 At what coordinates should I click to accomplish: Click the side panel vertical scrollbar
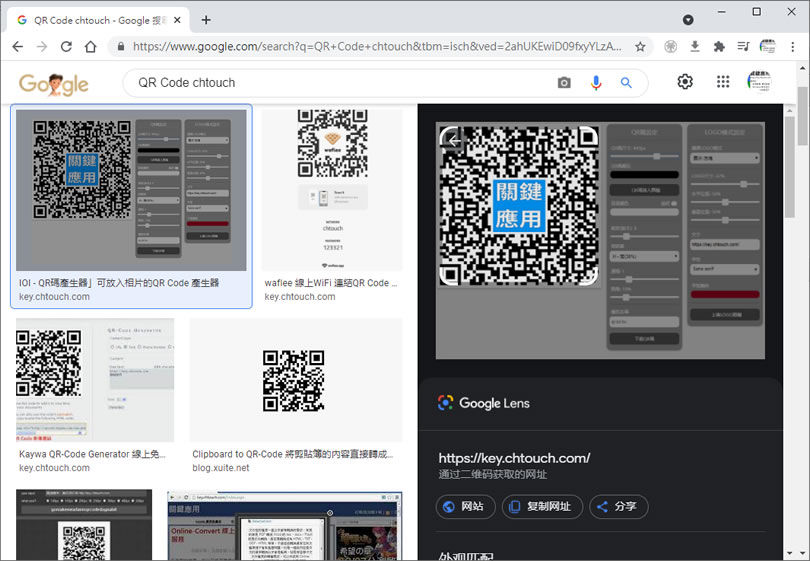[789, 167]
